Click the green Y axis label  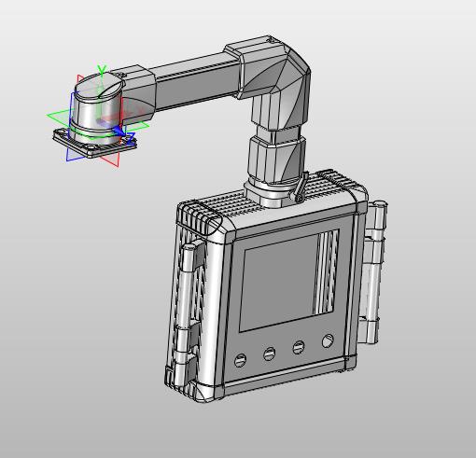pyautogui.click(x=102, y=70)
